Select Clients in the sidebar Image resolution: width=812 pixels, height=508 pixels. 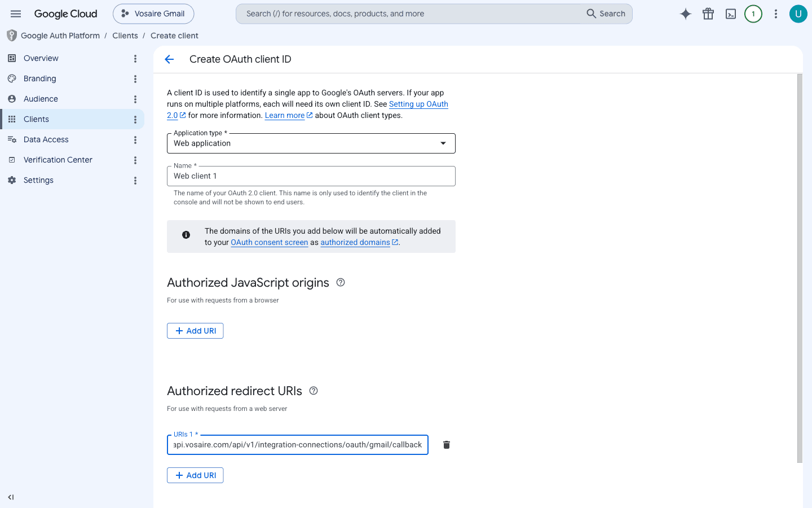72,119
